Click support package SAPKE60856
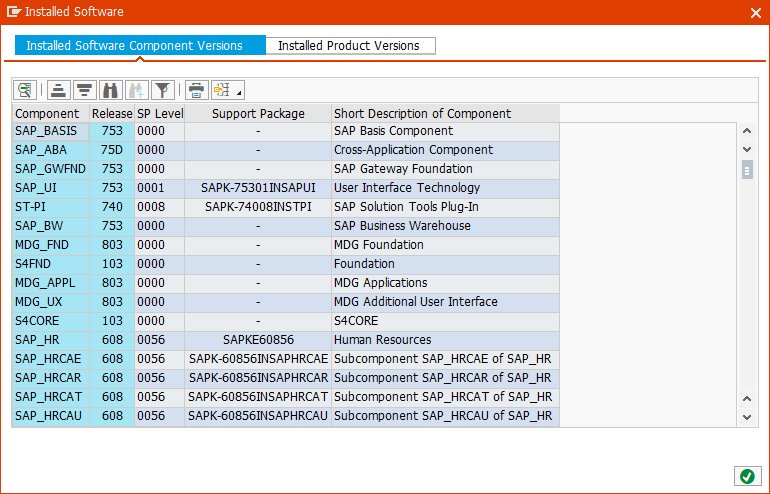Viewport: 770px width, 494px height. 258,340
